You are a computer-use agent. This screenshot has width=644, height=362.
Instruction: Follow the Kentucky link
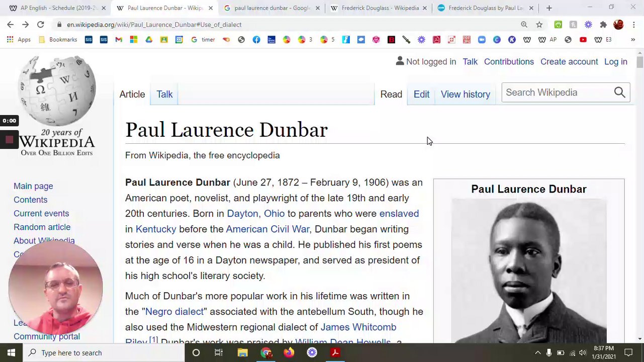[156, 229]
